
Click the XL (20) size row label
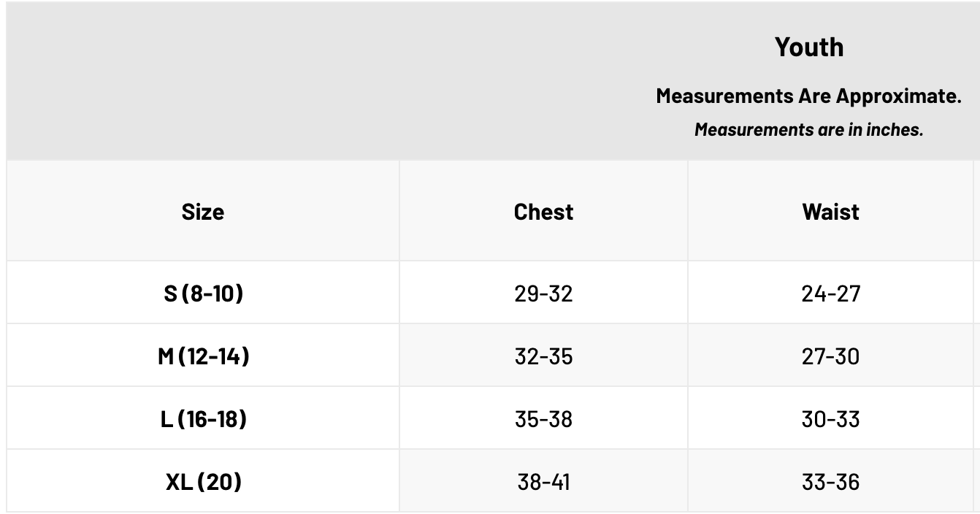coord(203,482)
